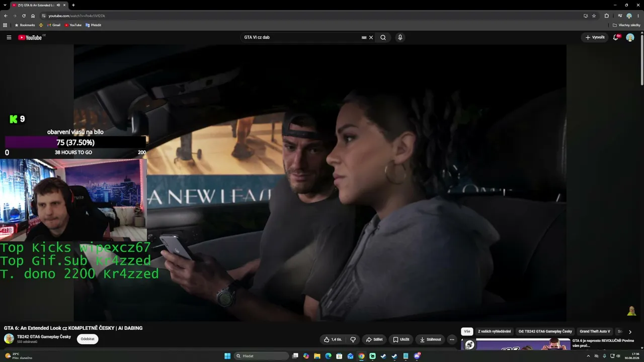Image resolution: width=644 pixels, height=362 pixels.
Task: Click the taskbar Hledat search box
Action: point(262,356)
